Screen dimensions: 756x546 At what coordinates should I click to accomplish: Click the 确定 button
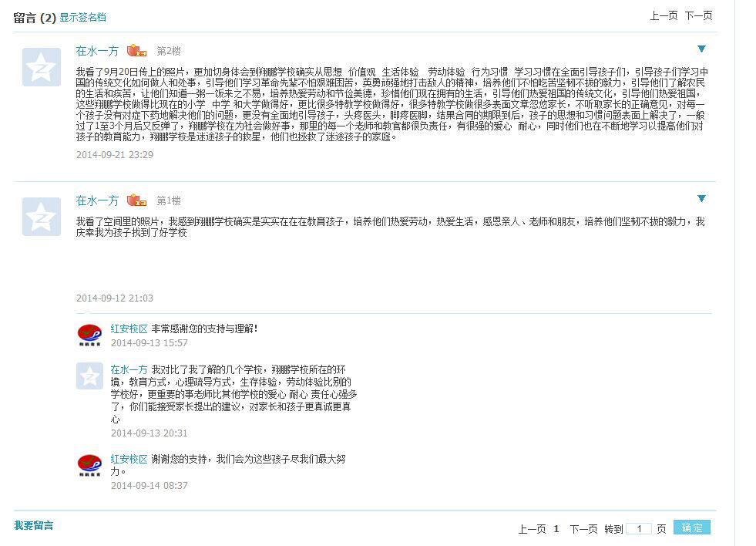[x=692, y=527]
